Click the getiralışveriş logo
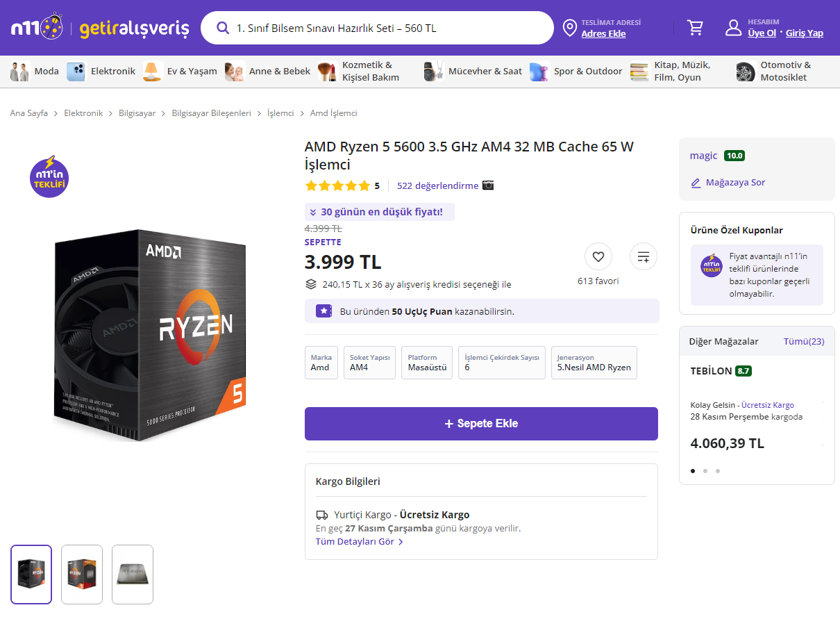This screenshot has height=619, width=840. 135,28
